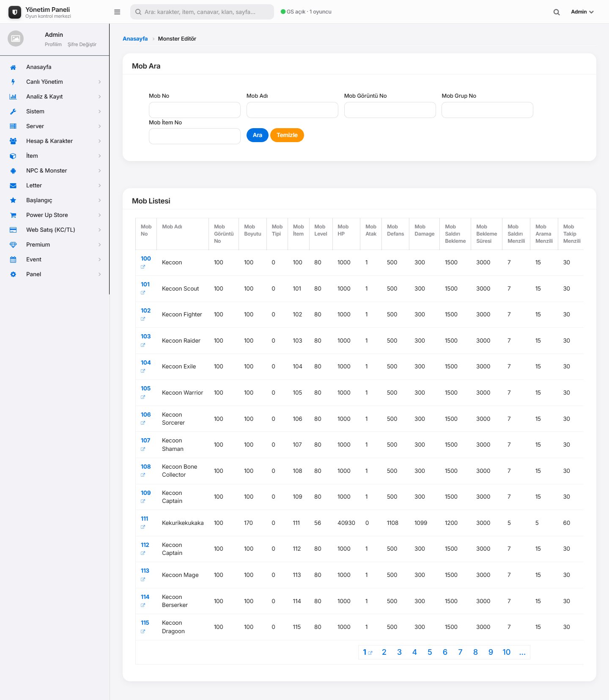The image size is (609, 700).
Task: Click the Server stack icon
Action: [13, 126]
